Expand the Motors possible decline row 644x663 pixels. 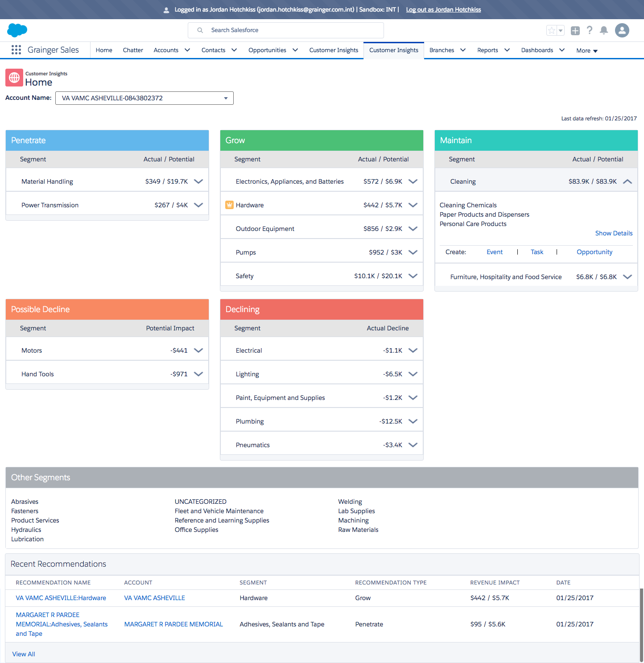coord(198,350)
